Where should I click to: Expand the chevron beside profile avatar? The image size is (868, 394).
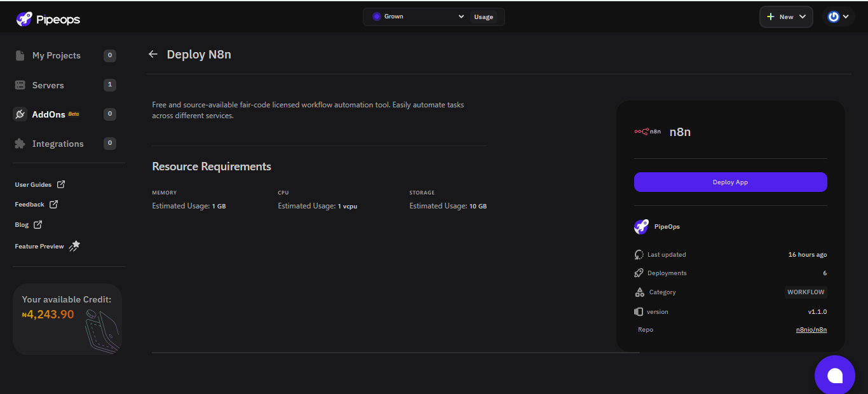(x=846, y=17)
